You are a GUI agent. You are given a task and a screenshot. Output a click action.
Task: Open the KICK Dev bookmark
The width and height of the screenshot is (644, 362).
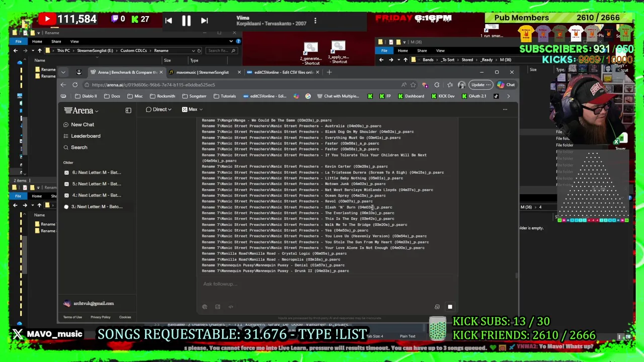coord(443,96)
